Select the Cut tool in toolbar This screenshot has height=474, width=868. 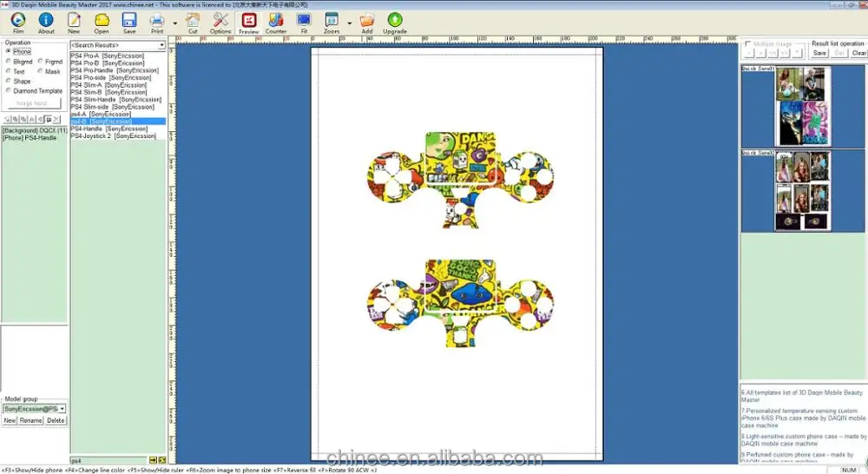(193, 23)
